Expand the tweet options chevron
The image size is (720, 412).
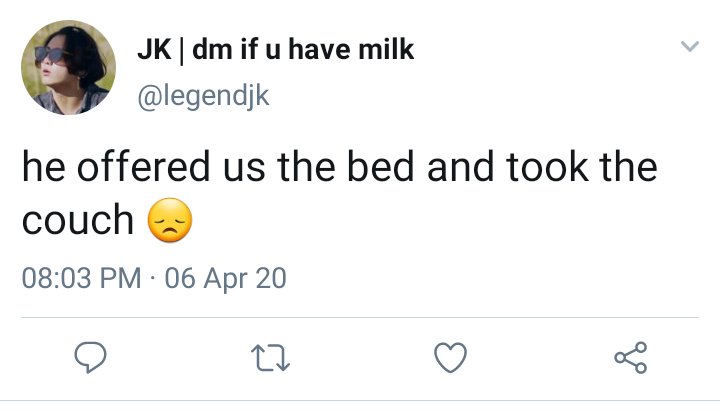coord(690,46)
